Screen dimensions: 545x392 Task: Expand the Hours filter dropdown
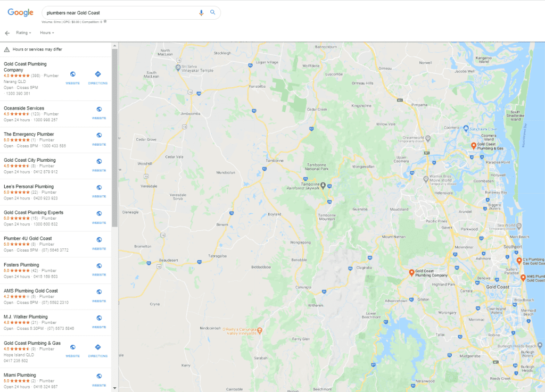[x=47, y=33]
